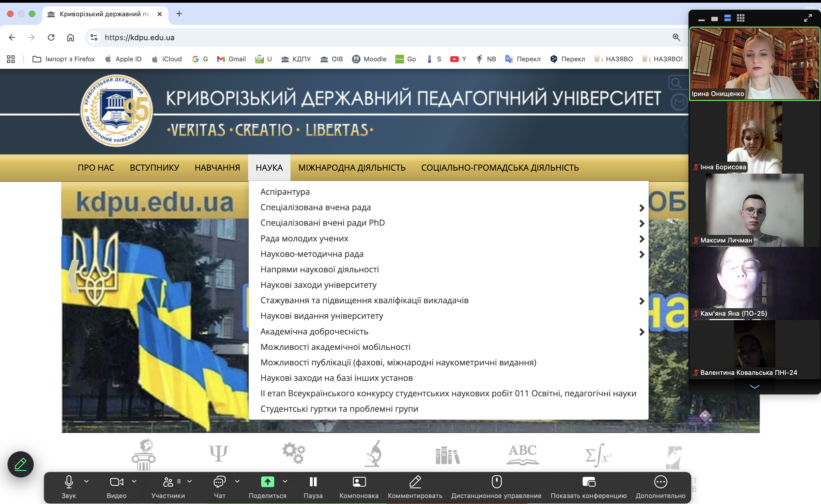The image size is (821, 504).
Task: Click the browser reload page icon
Action: 51,37
